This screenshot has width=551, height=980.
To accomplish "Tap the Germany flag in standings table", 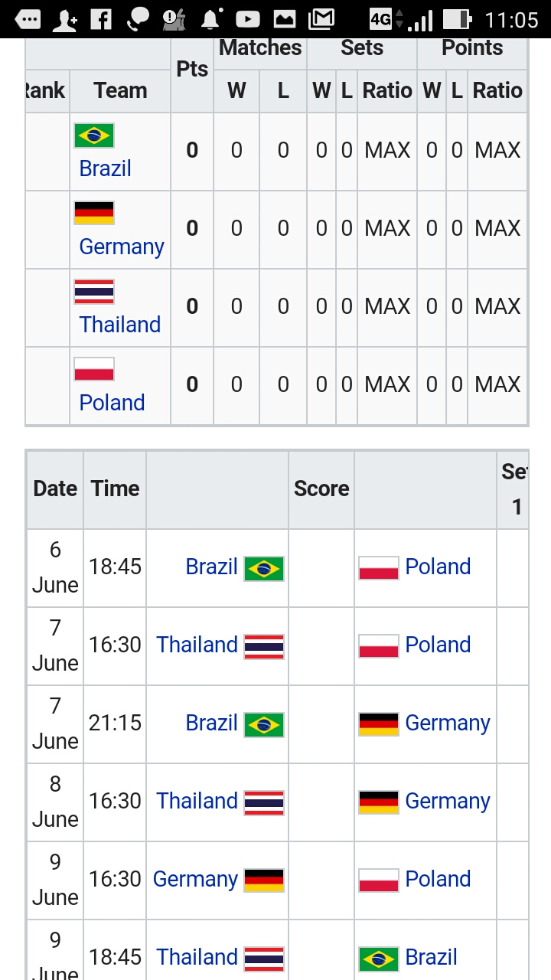I will point(94,213).
